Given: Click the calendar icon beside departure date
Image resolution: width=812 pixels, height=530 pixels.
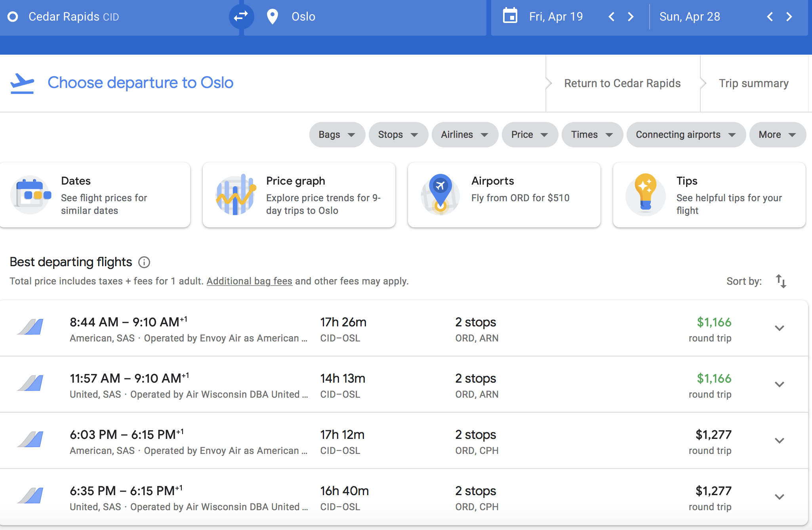Looking at the screenshot, I should click(x=510, y=16).
